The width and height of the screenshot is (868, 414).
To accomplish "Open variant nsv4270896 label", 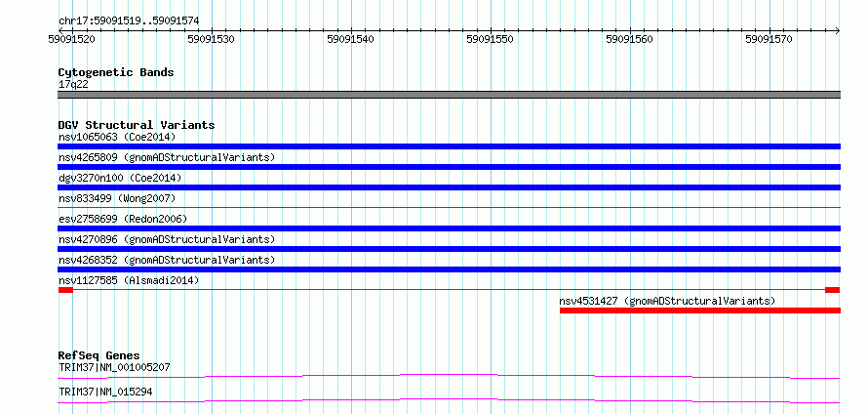I will pos(167,239).
